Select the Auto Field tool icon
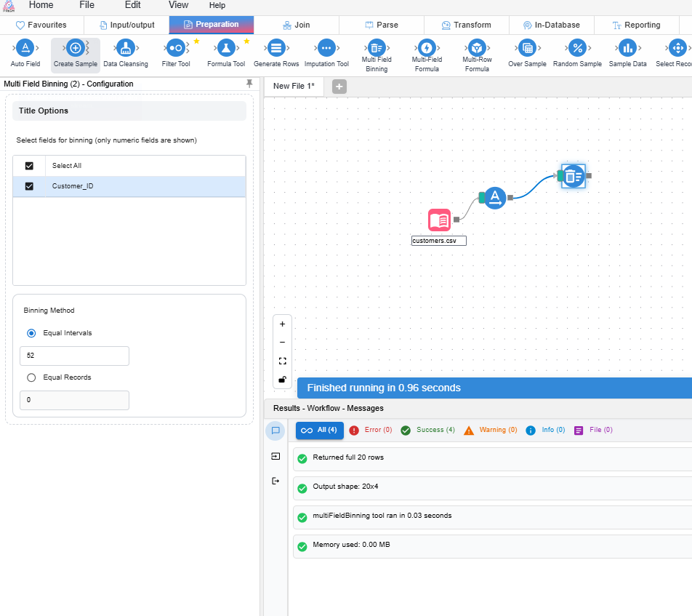Screen dimensions: 692x616 click(25, 49)
